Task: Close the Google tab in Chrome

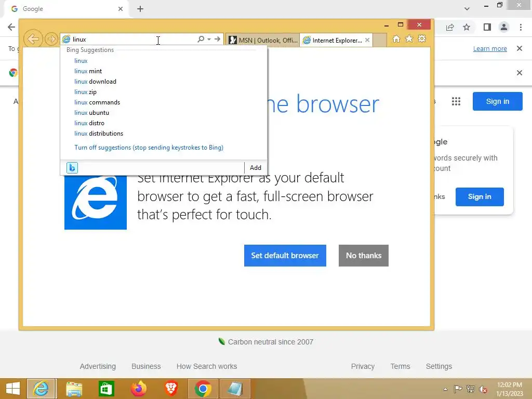Action: click(121, 9)
